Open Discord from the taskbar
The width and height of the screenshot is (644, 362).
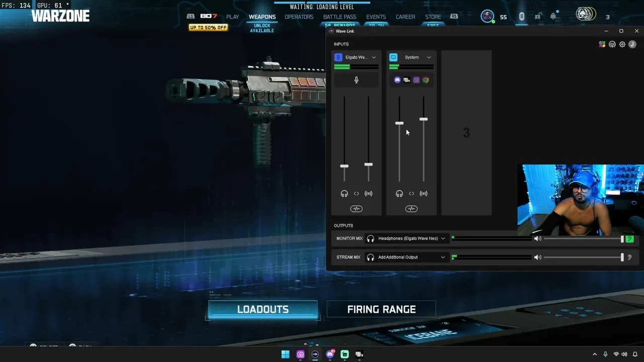coord(330,354)
